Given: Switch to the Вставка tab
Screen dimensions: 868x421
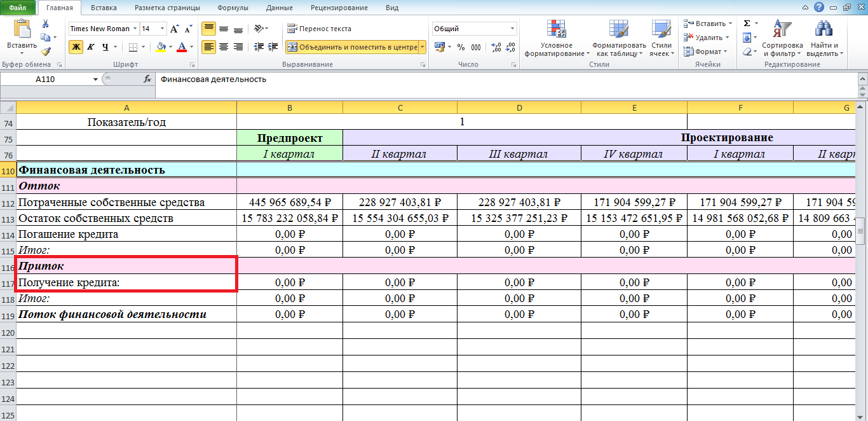Looking at the screenshot, I should point(104,8).
